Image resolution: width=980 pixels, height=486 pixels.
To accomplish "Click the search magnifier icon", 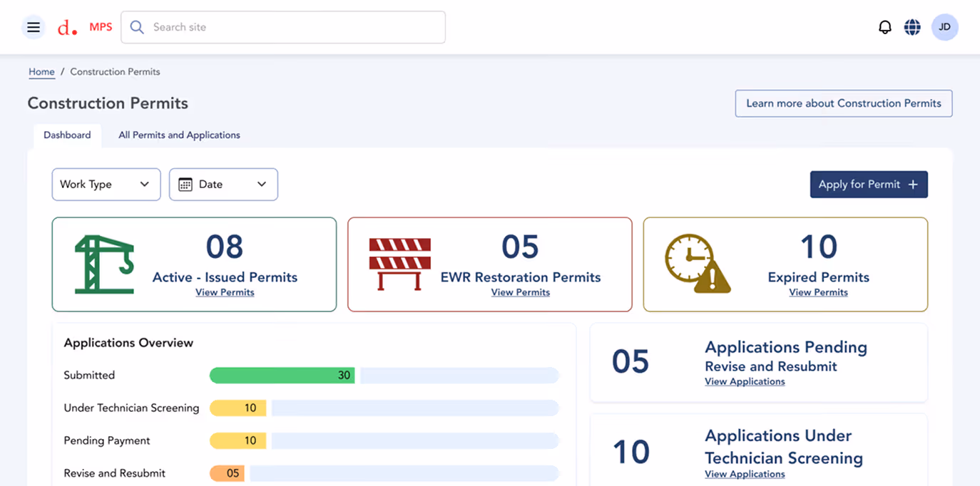I will coord(136,26).
